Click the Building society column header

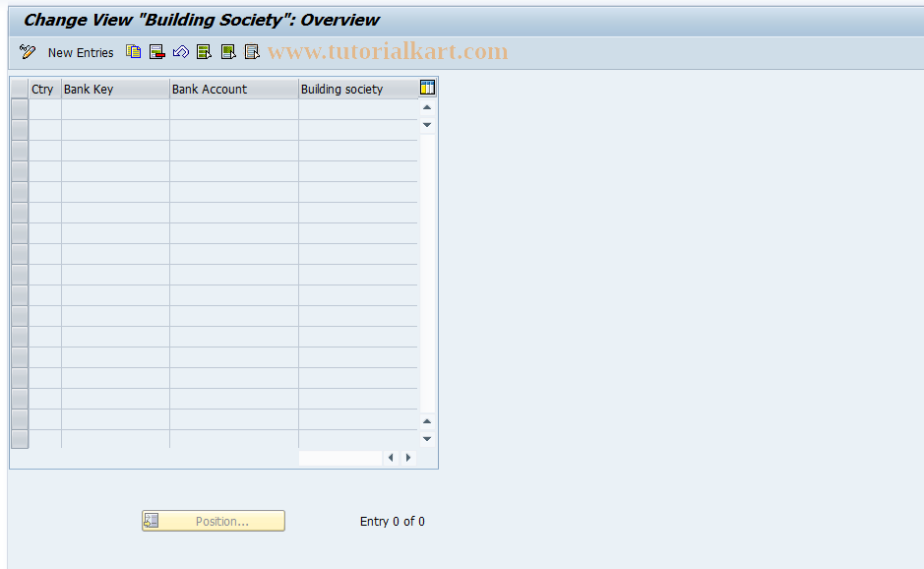[358, 89]
